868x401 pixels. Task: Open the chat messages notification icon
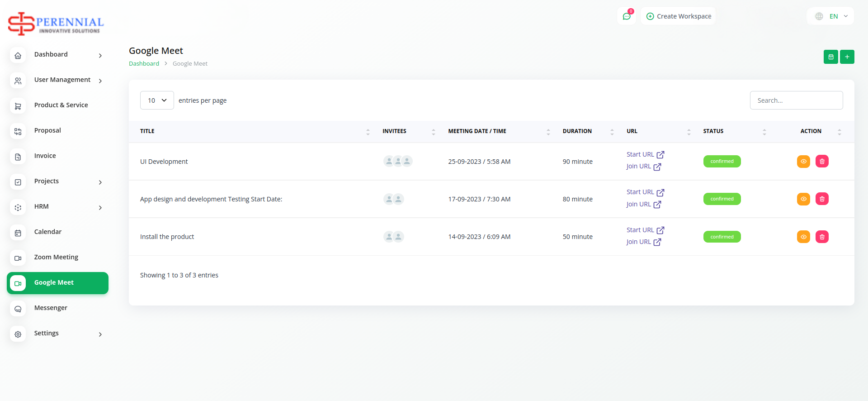click(627, 16)
